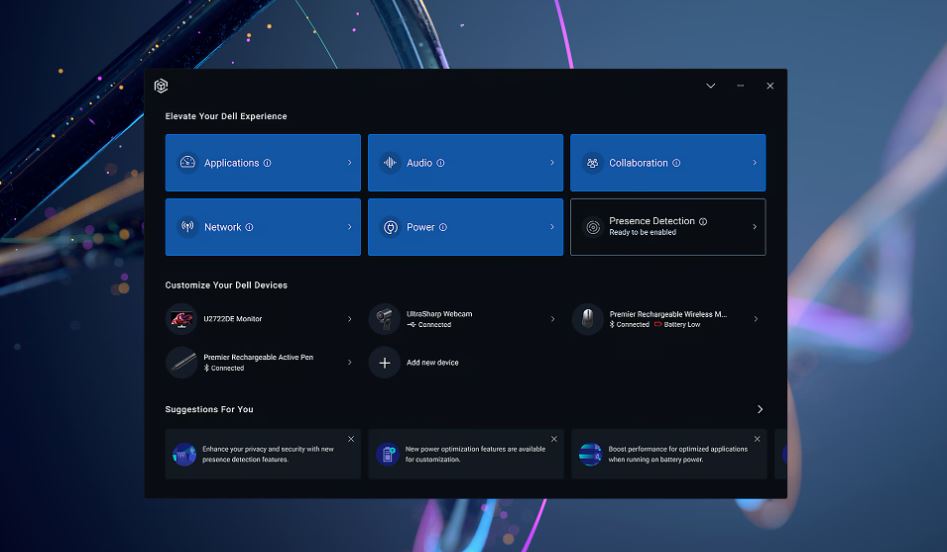This screenshot has height=552, width=947.
Task: Open Power label
Action: coord(420,227)
